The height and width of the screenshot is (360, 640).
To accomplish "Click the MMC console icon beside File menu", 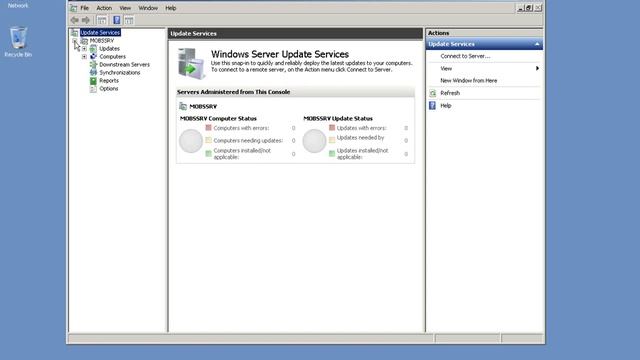I will [73, 8].
